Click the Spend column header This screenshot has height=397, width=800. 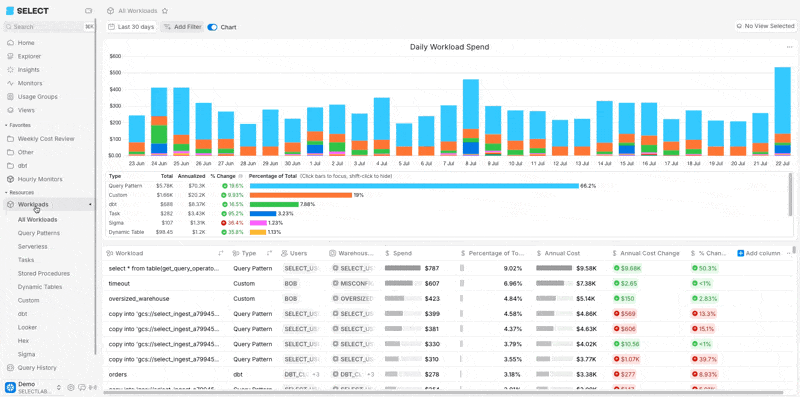click(x=398, y=253)
